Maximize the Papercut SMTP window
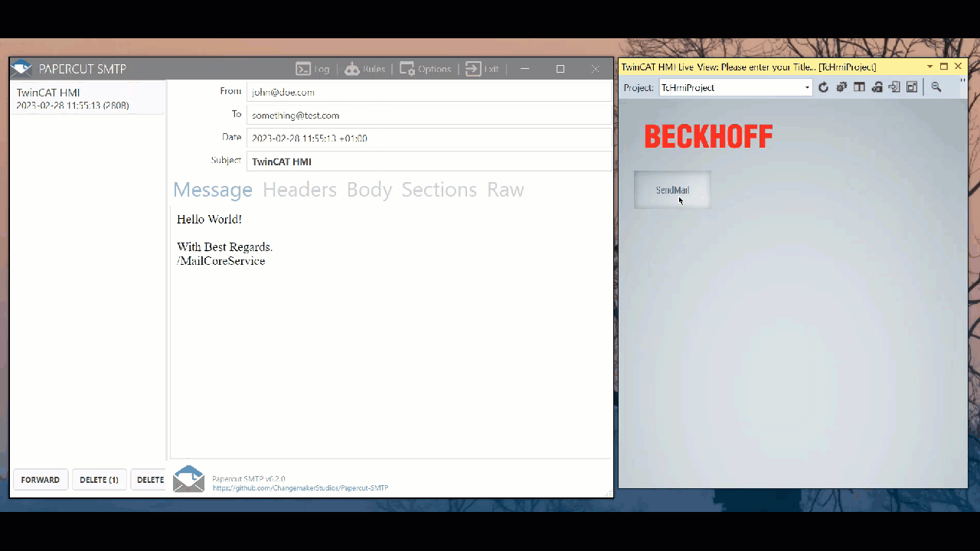 [x=560, y=69]
